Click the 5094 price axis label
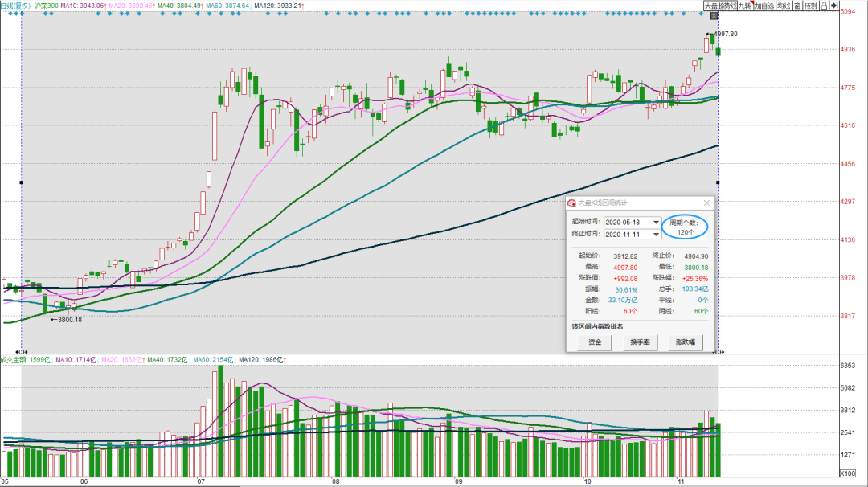 click(x=848, y=11)
